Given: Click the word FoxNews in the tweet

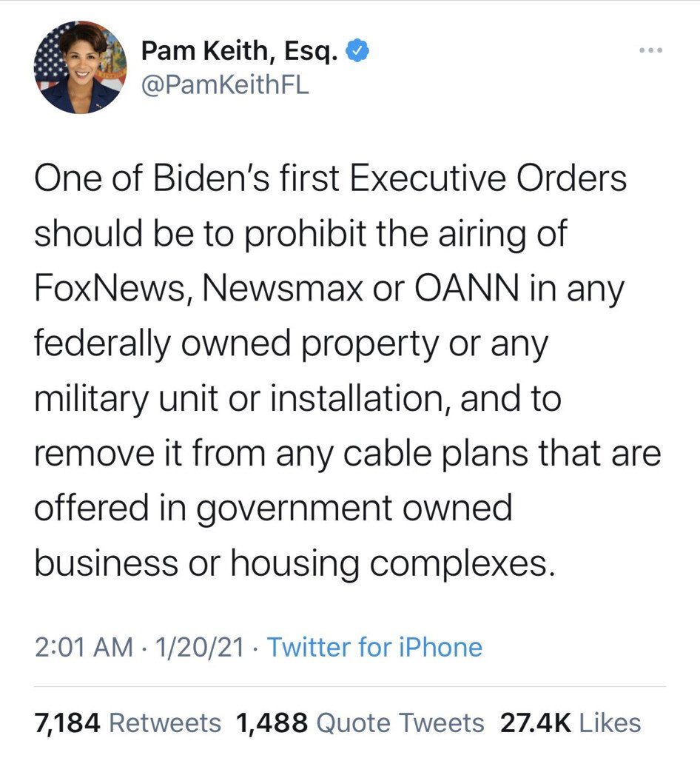Looking at the screenshot, I should 103,289.
